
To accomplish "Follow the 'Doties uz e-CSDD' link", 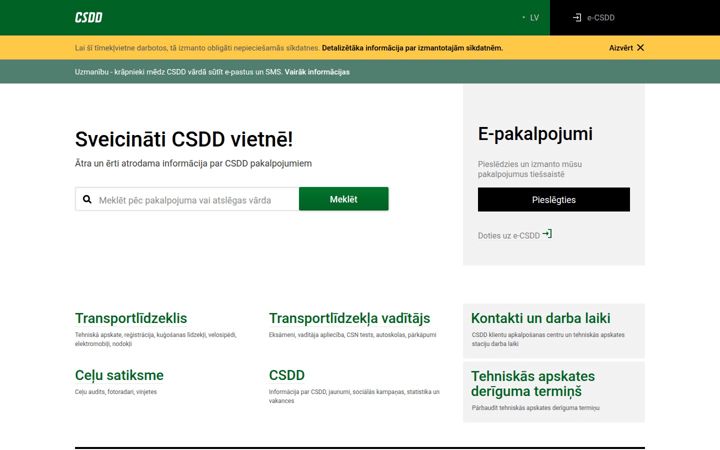I will point(509,236).
